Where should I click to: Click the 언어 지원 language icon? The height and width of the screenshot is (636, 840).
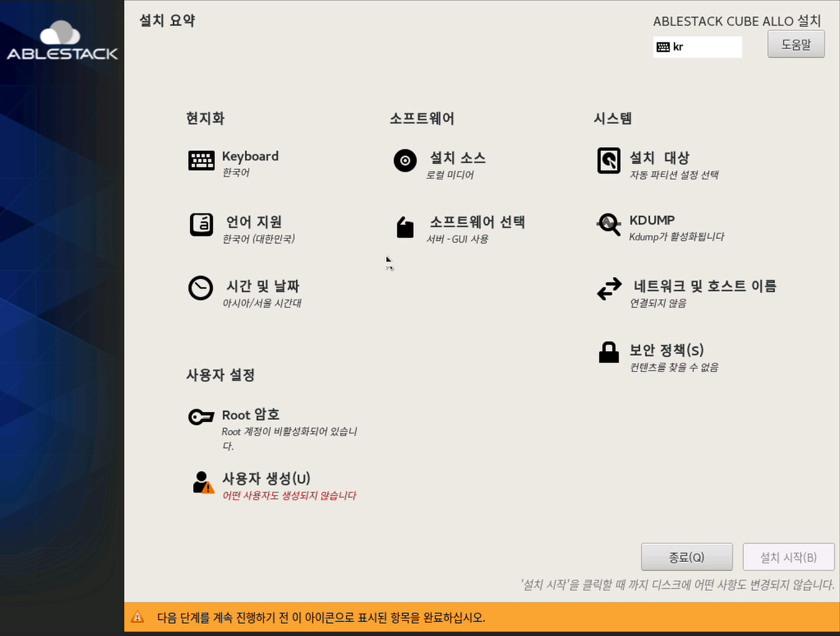pyautogui.click(x=201, y=225)
